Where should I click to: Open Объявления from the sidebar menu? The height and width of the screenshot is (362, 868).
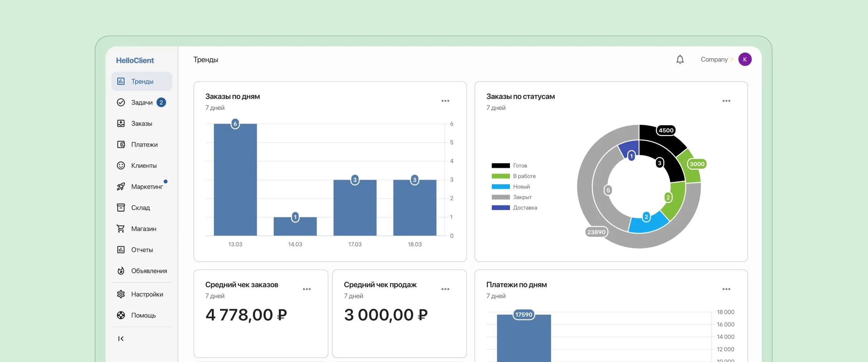coord(121,270)
